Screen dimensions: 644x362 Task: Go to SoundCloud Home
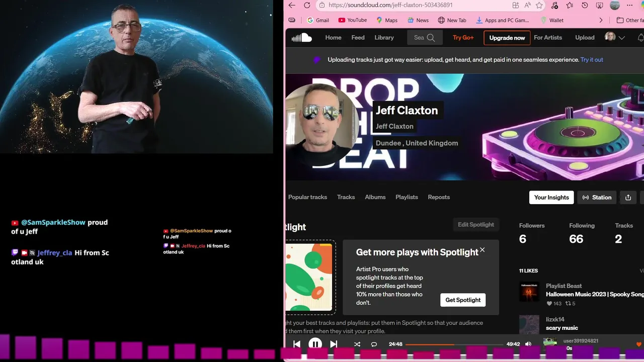[x=333, y=38]
